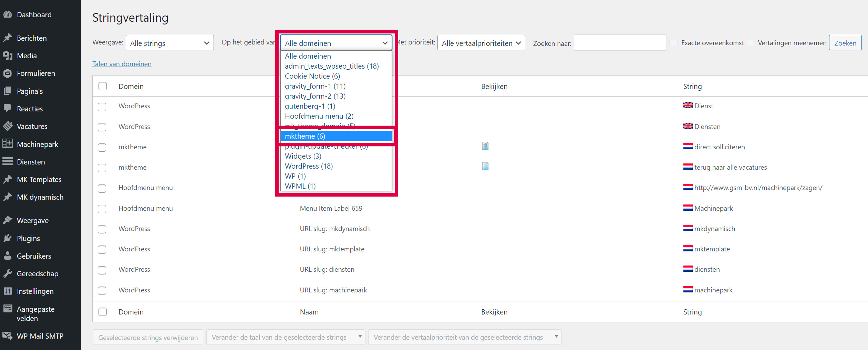
Task: Focus the Zoeken naar search field
Action: [620, 43]
